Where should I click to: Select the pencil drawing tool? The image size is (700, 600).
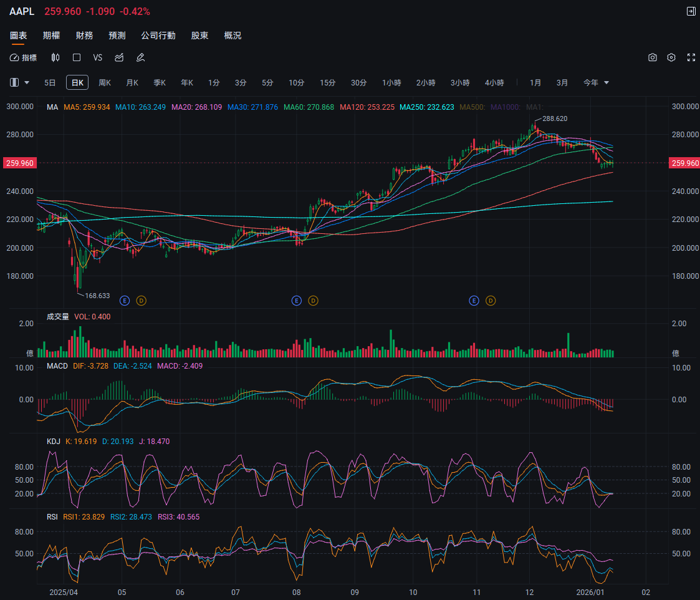point(140,57)
